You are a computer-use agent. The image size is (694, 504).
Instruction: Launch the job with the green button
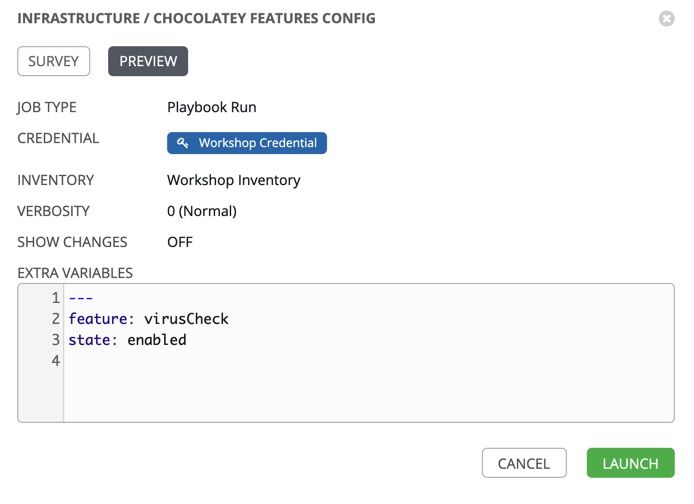pos(630,463)
